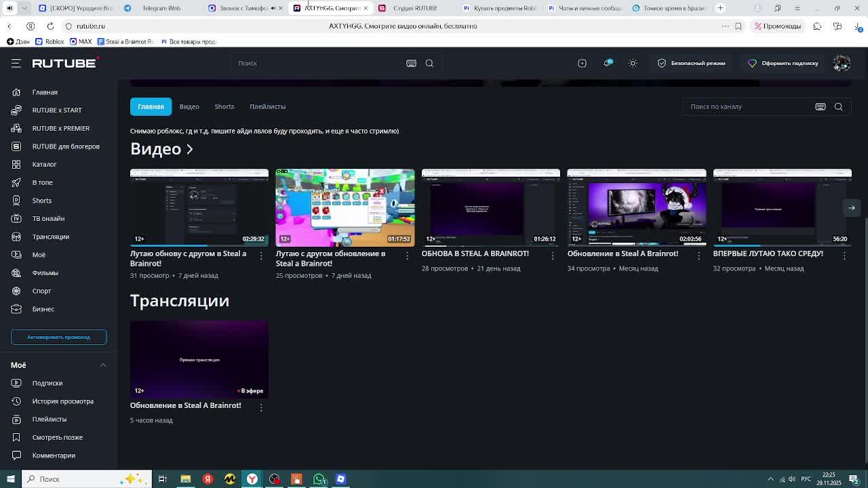The height and width of the screenshot is (488, 868).
Task: Click the search magnifier icon in header
Action: [x=429, y=63]
